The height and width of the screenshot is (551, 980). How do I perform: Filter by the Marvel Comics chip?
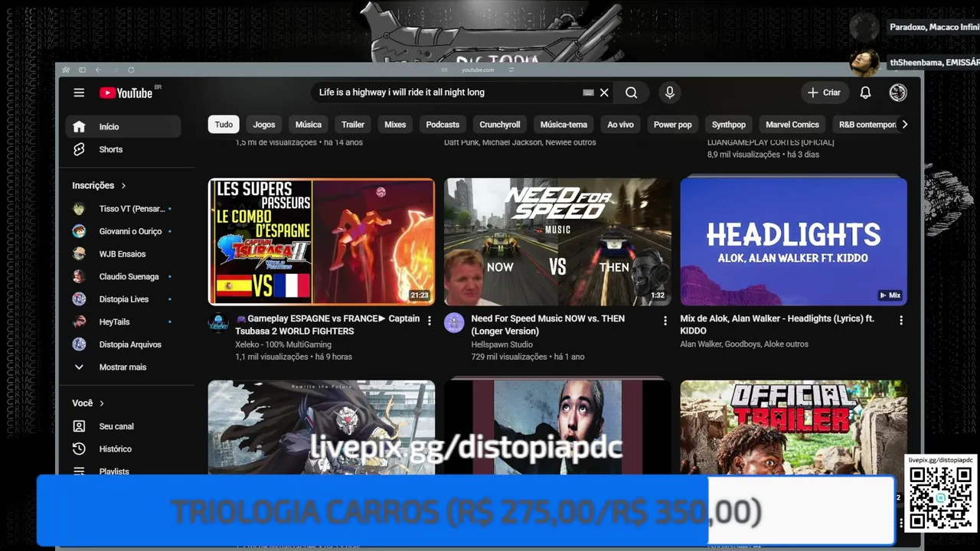(x=792, y=125)
